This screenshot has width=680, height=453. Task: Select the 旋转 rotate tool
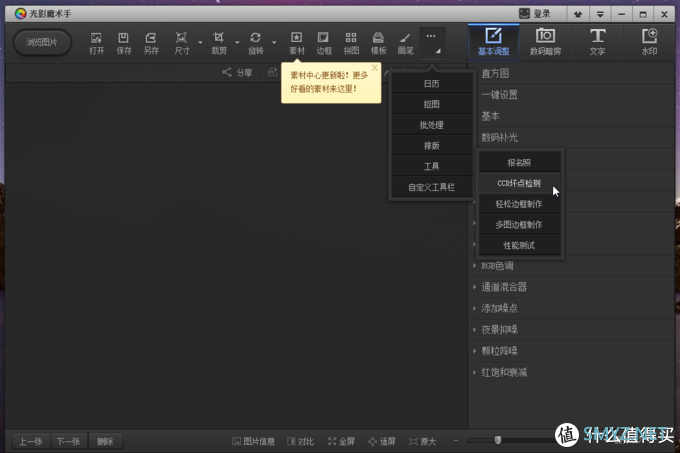click(255, 43)
